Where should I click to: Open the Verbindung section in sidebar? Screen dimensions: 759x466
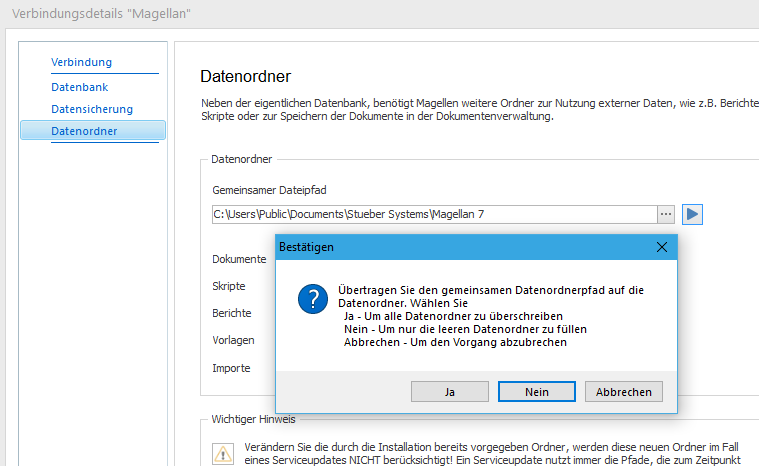(81, 62)
